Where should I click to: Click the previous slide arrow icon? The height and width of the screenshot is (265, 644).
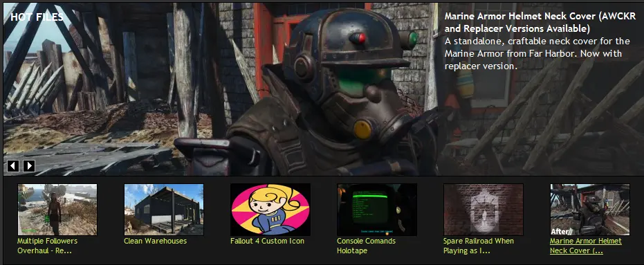pos(13,166)
